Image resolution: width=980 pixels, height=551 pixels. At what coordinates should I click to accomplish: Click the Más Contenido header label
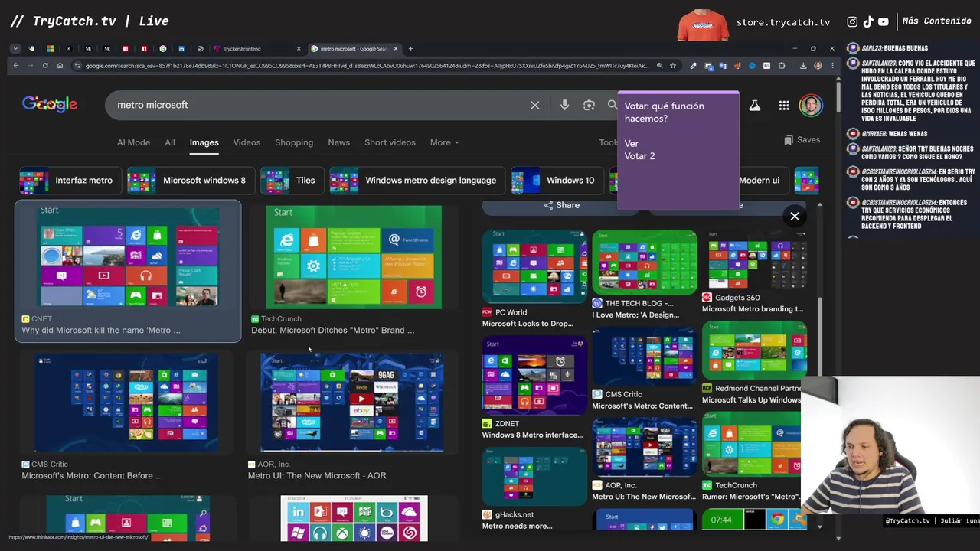click(x=936, y=21)
